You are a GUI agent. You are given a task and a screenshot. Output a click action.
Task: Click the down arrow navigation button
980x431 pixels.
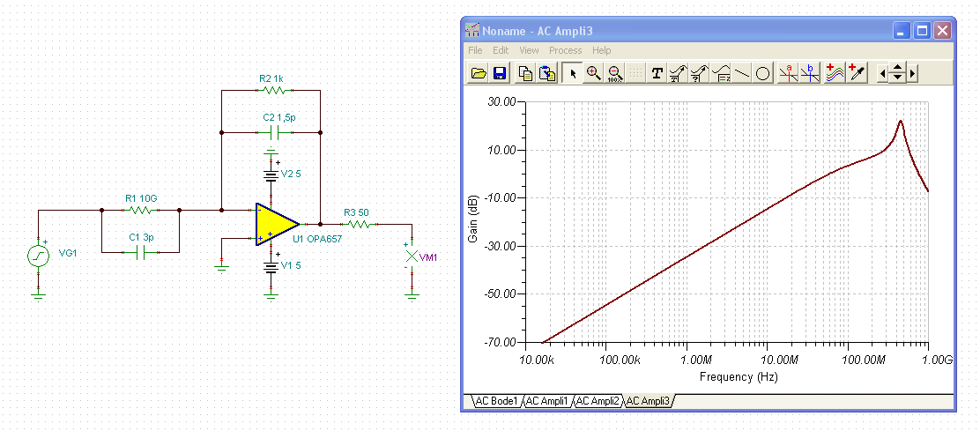(x=897, y=78)
